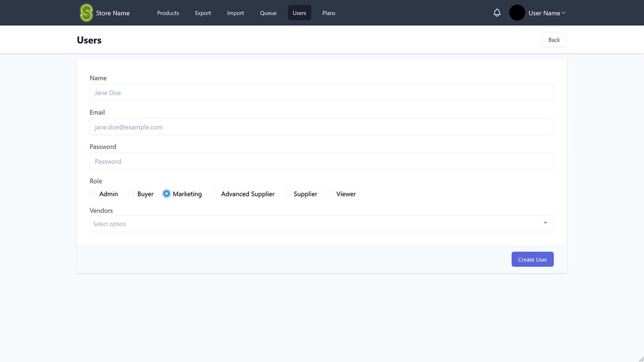
Task: Open the notification bell
Action: click(497, 13)
